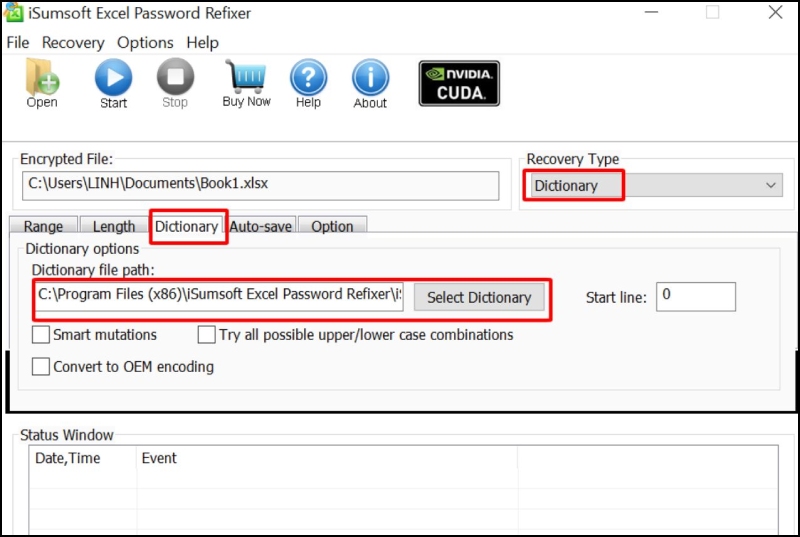Image resolution: width=800 pixels, height=537 pixels.
Task: Click the About info icon
Action: tap(370, 78)
